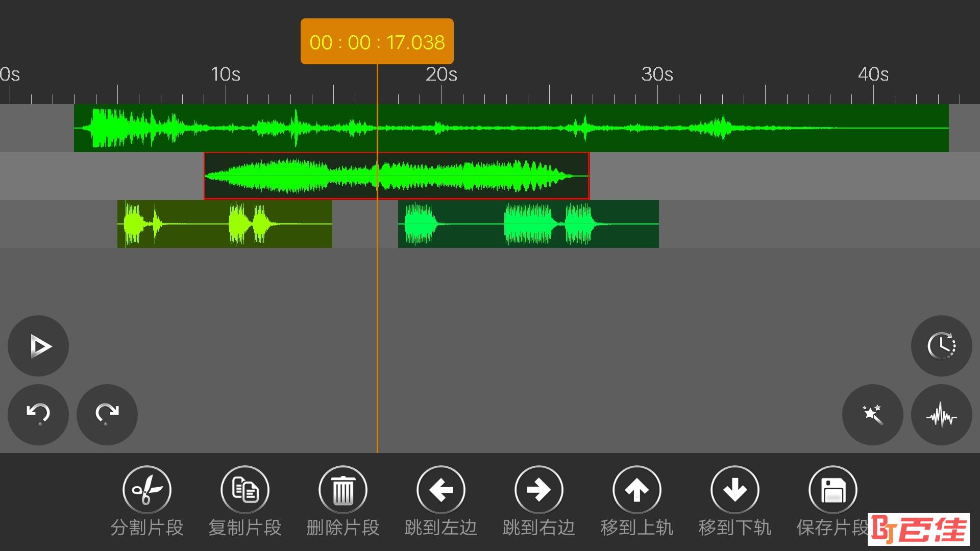Viewport: 980px width, 551px height.
Task: Undo the last edit
Action: tap(38, 414)
